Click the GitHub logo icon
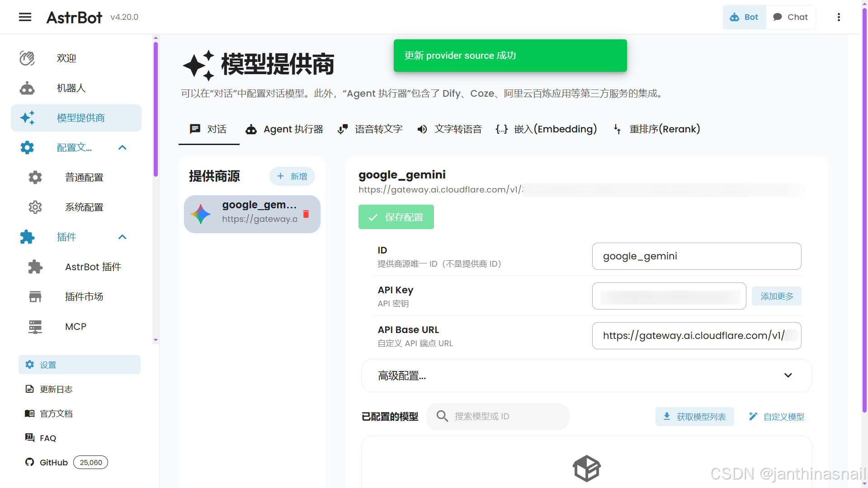Viewport: 868px width, 488px height. coord(30,462)
